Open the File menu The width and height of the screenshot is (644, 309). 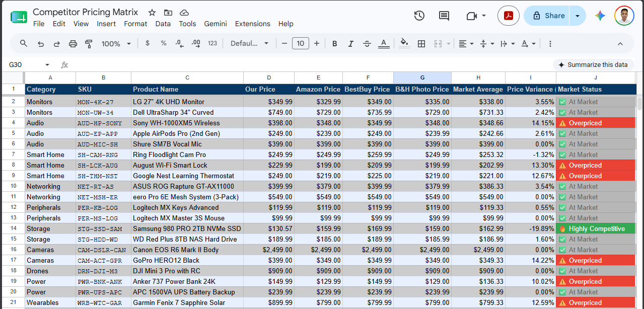coord(39,24)
